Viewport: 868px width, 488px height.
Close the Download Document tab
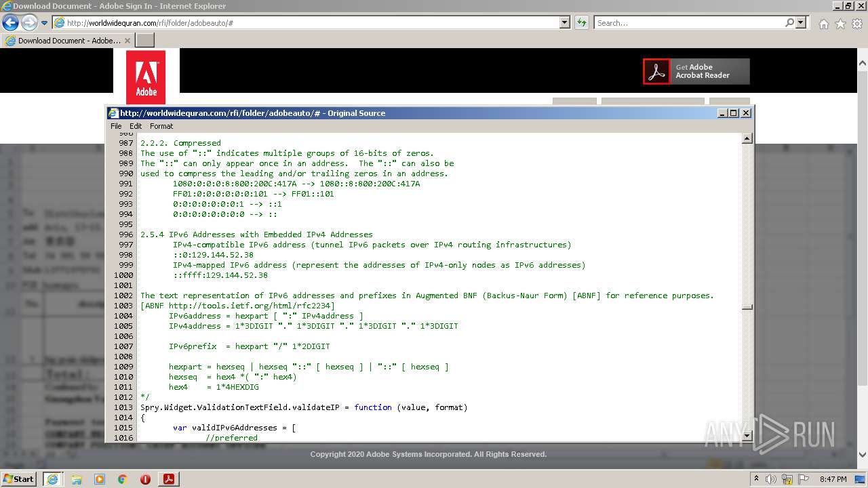coord(127,41)
